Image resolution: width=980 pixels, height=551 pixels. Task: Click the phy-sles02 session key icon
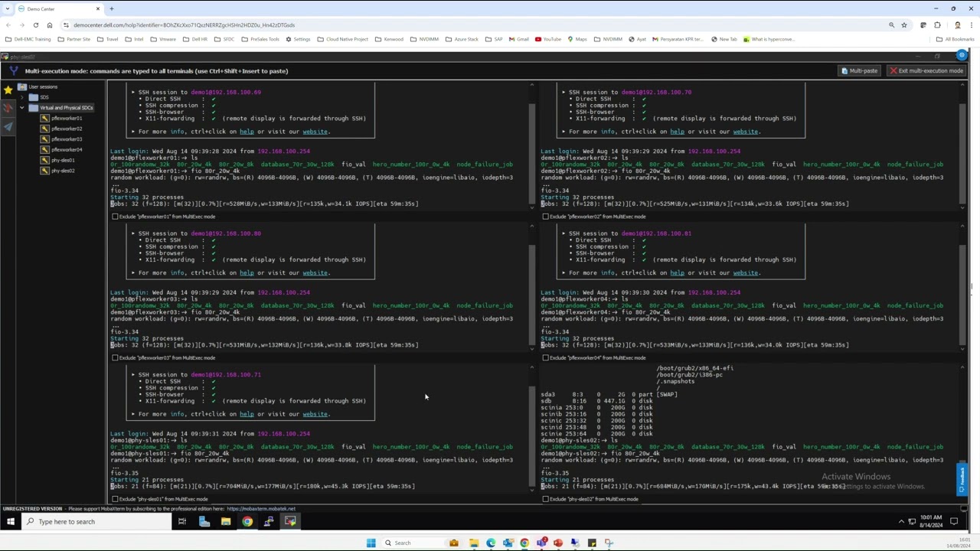(44, 171)
